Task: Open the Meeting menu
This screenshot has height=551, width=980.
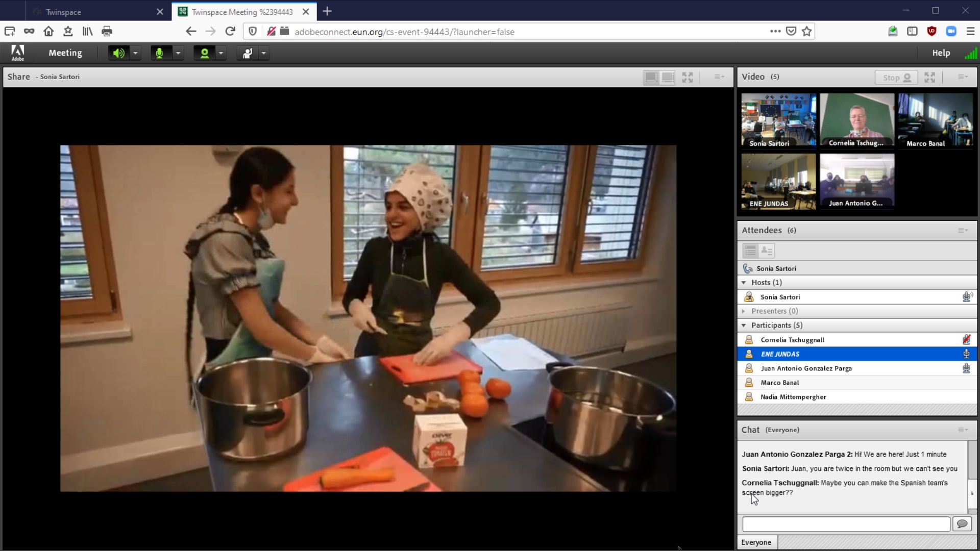Action: [65, 53]
